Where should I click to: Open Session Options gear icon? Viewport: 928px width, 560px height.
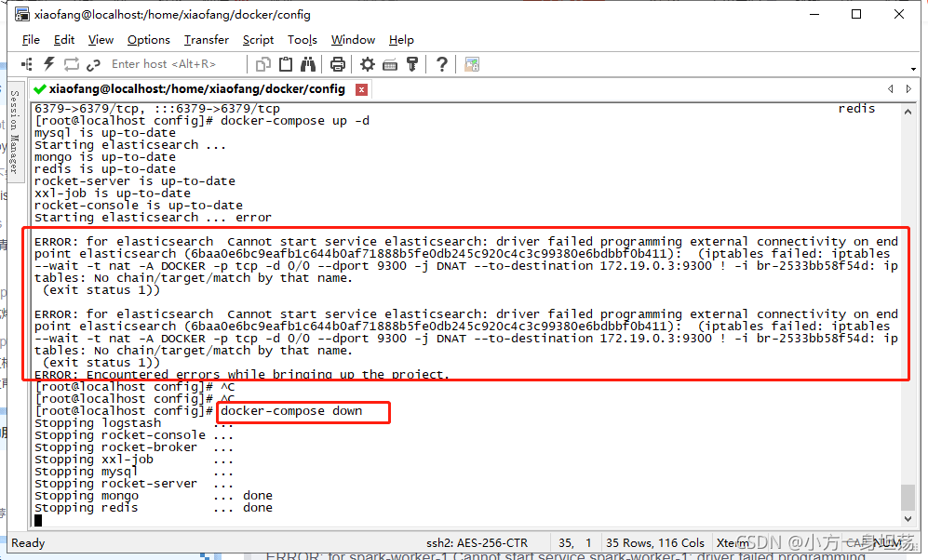click(368, 64)
